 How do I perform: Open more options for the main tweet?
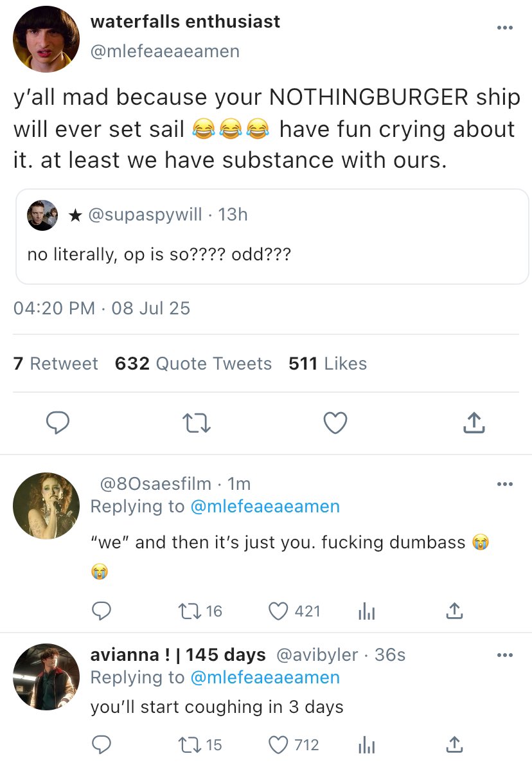tap(505, 28)
